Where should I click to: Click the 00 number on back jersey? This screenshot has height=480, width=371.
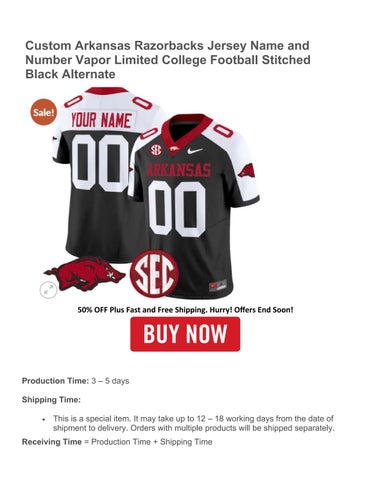100,164
